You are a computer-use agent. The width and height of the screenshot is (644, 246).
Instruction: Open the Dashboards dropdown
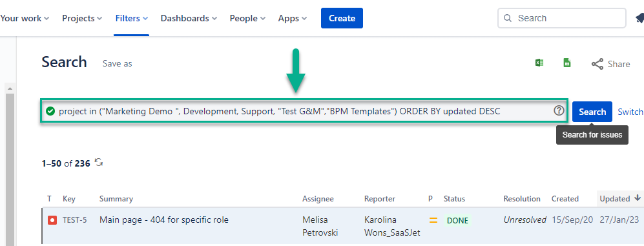pyautogui.click(x=189, y=19)
